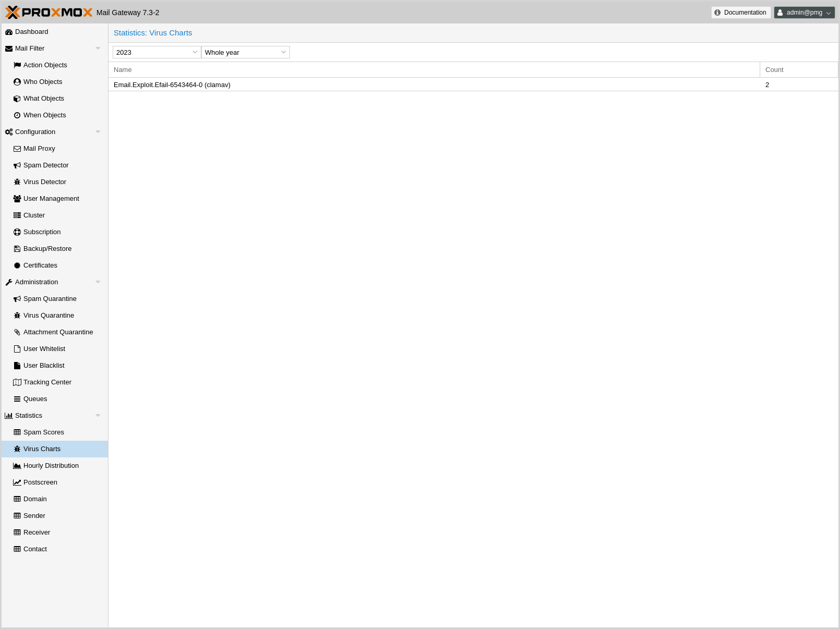This screenshot has width=840, height=629.
Task: Collapse the Administration section arrow
Action: [98, 282]
